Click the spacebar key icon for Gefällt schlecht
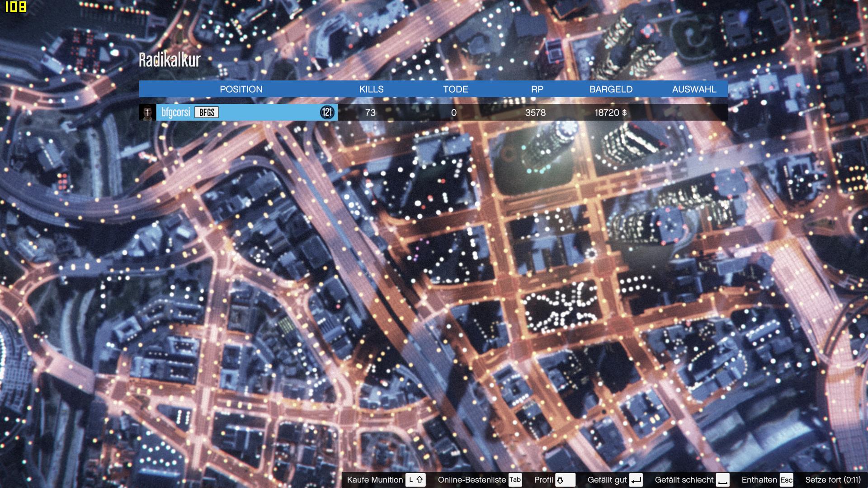Image resolution: width=868 pixels, height=488 pixels. (x=722, y=480)
